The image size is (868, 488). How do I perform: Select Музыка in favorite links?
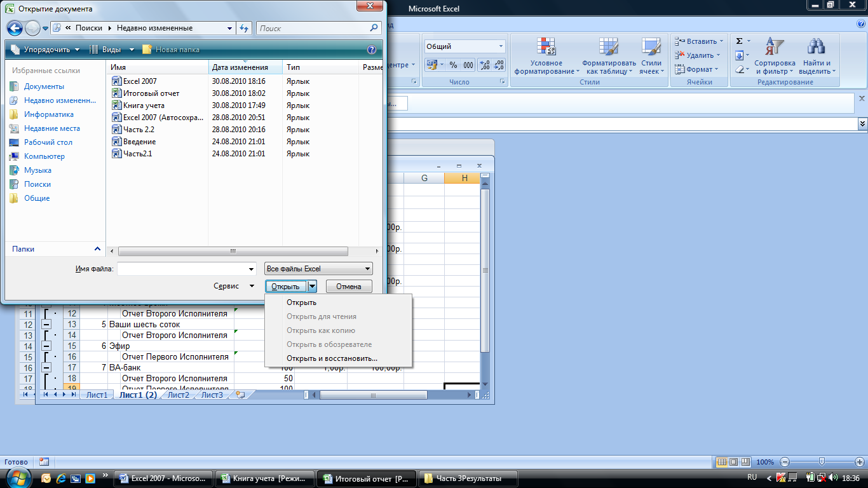[x=37, y=170]
